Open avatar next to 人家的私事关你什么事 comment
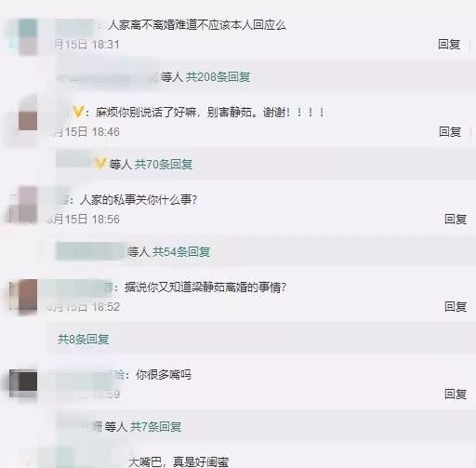476x468 pixels. [28, 205]
